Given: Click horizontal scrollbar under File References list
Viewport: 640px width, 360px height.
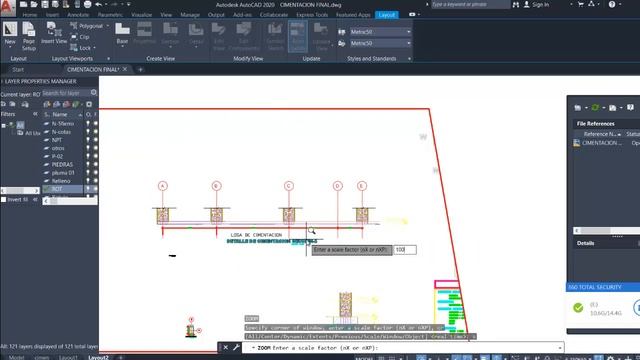Looking at the screenshot, I should tap(607, 231).
